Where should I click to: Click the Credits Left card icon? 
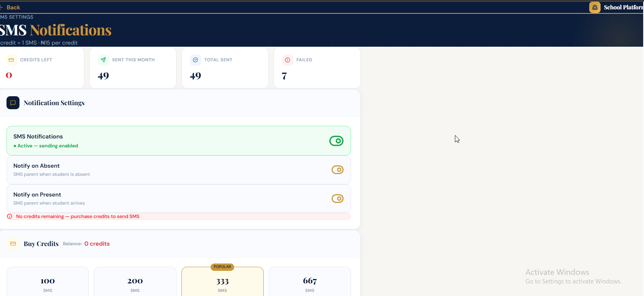(11, 60)
